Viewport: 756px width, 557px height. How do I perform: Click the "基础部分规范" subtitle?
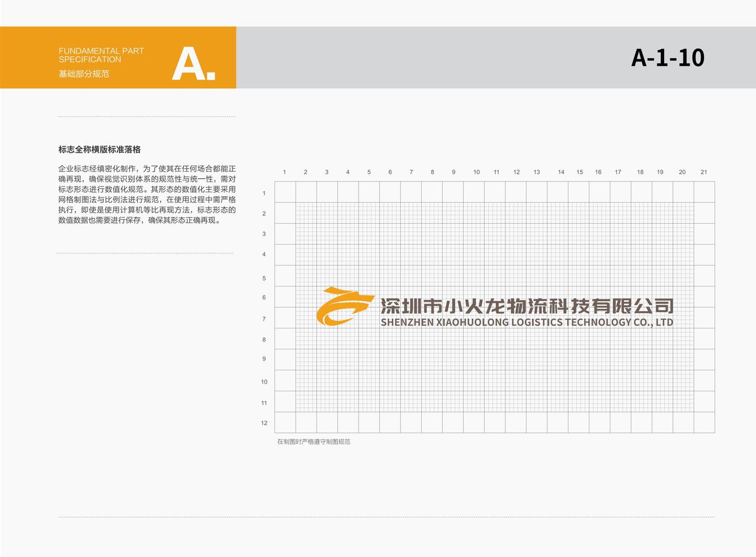(x=84, y=74)
